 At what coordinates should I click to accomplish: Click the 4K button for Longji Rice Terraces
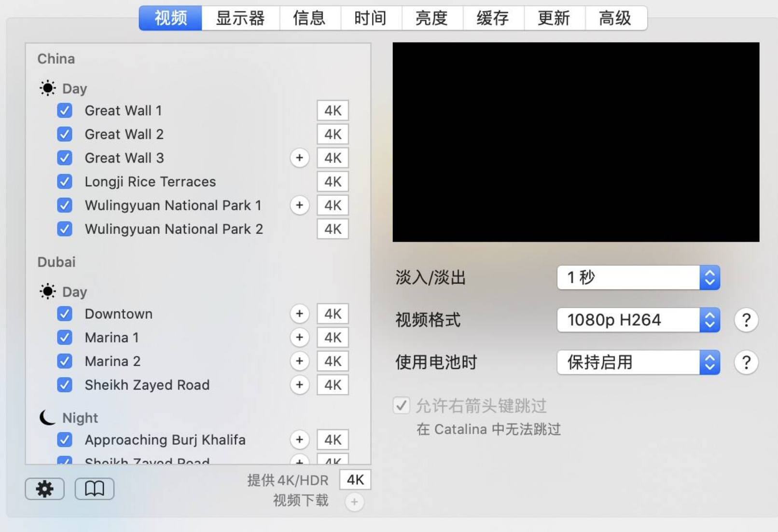point(332,181)
